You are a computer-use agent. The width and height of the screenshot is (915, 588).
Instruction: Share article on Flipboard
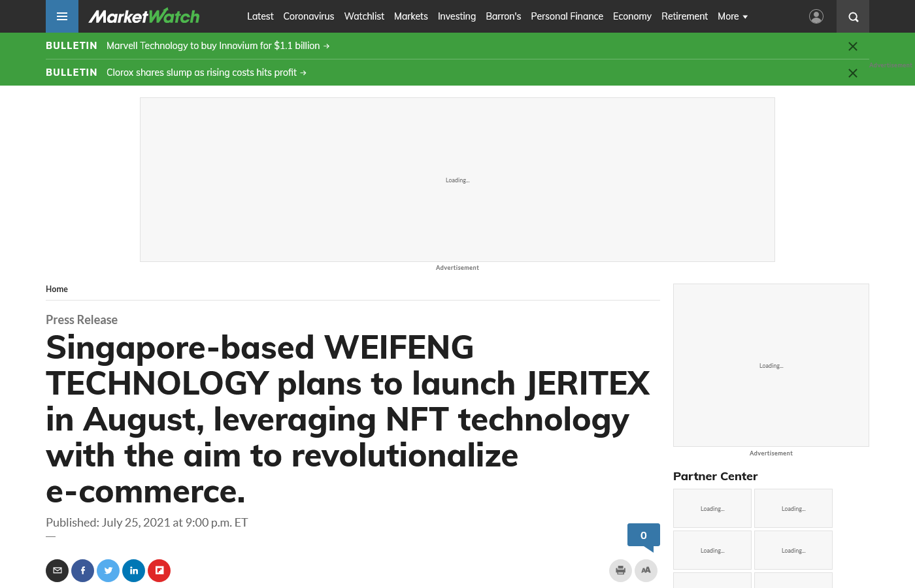pyautogui.click(x=159, y=570)
